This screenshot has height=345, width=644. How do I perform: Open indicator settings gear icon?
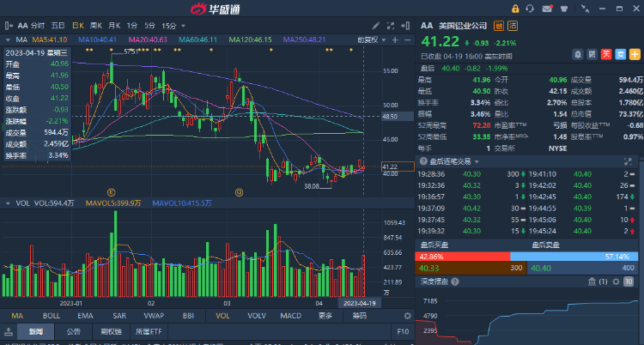tap(407, 316)
